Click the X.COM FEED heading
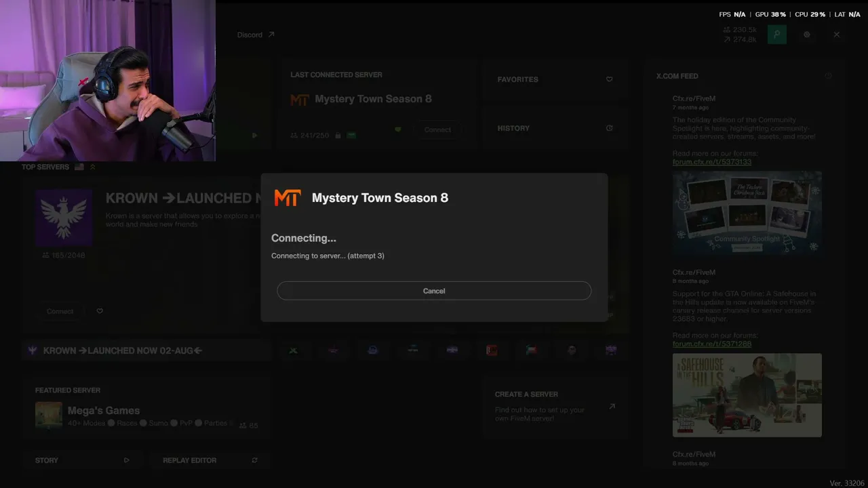The width and height of the screenshot is (868, 488). (x=677, y=76)
